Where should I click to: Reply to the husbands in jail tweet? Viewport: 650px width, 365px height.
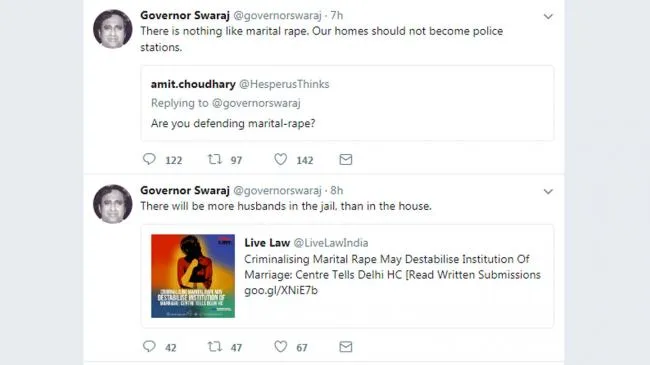tap(149, 346)
